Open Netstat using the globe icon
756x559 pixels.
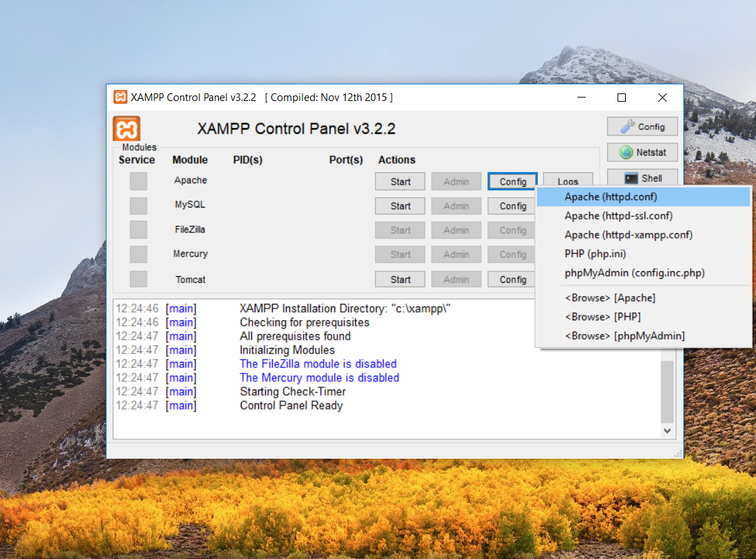pos(642,152)
